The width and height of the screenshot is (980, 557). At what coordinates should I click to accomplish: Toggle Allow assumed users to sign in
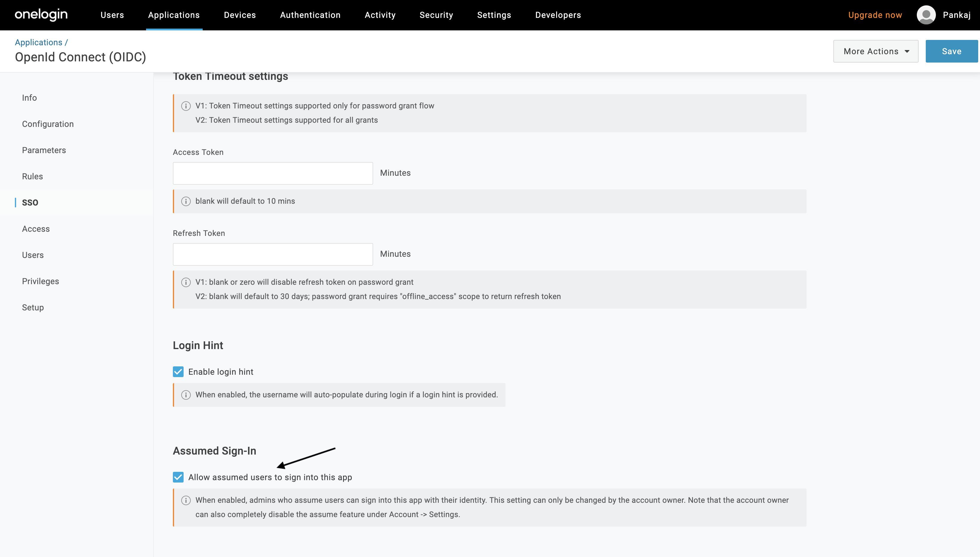click(x=178, y=477)
